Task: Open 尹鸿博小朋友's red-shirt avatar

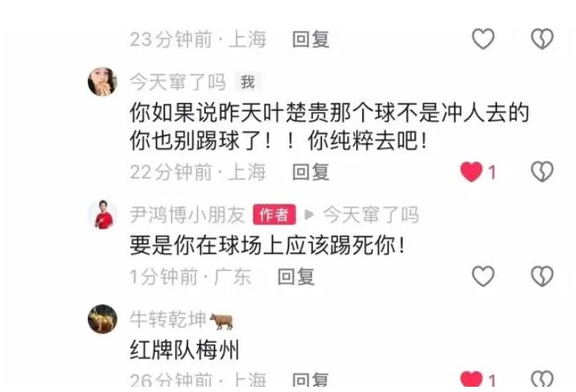Action: pos(102,214)
